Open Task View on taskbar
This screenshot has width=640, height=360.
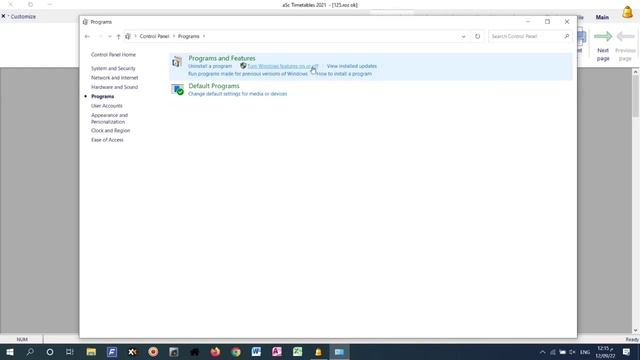coord(70,352)
